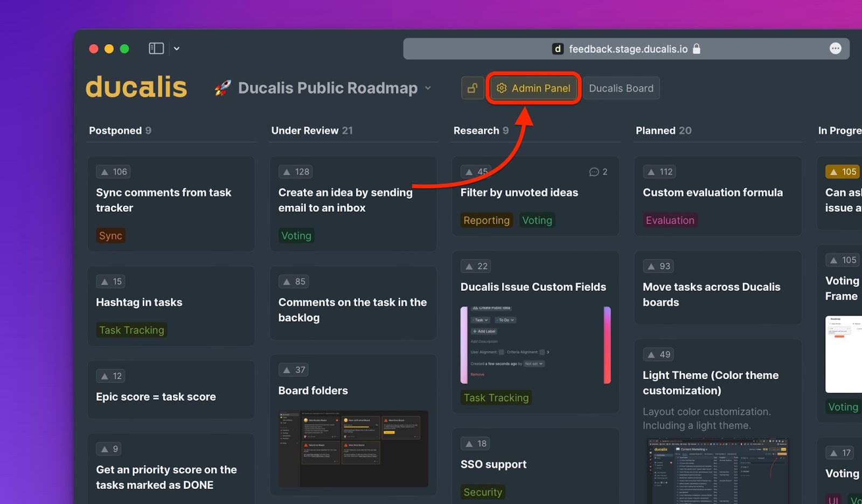
Task: Click the site favicon in address bar
Action: point(558,49)
